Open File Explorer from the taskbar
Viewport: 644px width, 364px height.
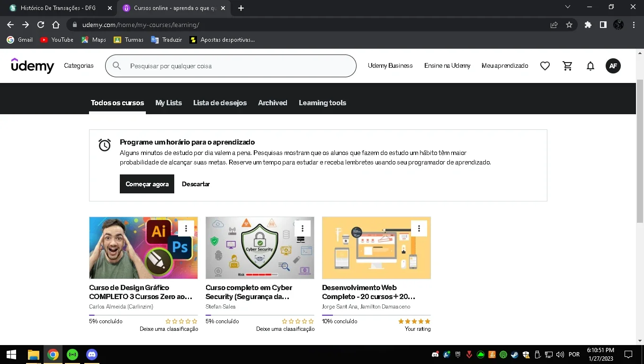pos(33,355)
